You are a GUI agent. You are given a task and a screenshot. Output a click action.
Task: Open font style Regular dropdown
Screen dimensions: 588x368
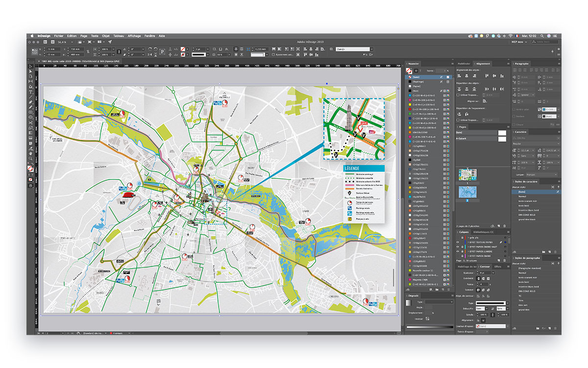tap(536, 144)
